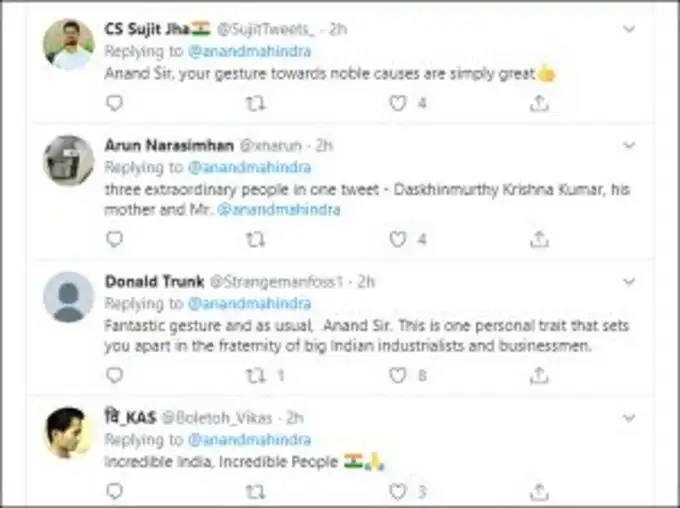Reply to Donald Trunk's tweet
This screenshot has width=680, height=508.
(x=114, y=376)
